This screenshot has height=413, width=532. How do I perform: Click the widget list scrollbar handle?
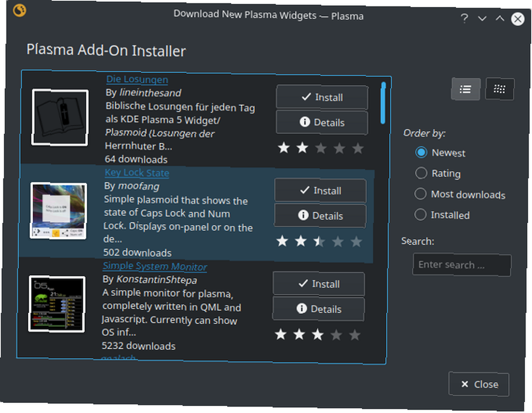[x=383, y=103]
